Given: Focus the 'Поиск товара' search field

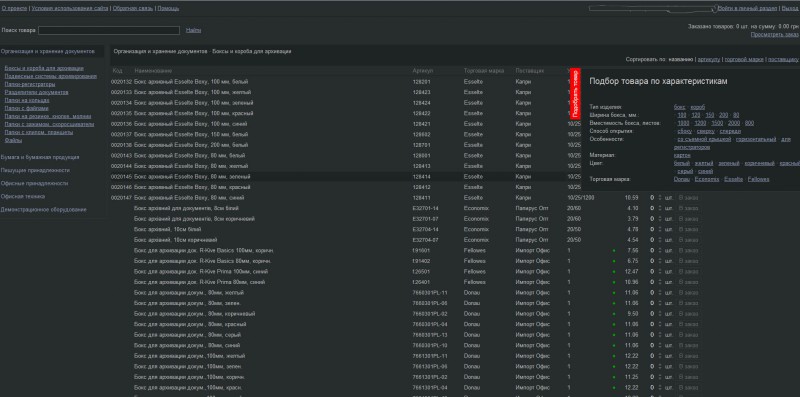Looking at the screenshot, I should point(109,31).
